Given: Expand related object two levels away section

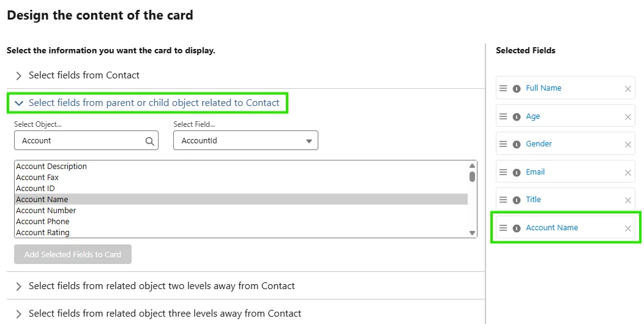Looking at the screenshot, I should click(19, 286).
